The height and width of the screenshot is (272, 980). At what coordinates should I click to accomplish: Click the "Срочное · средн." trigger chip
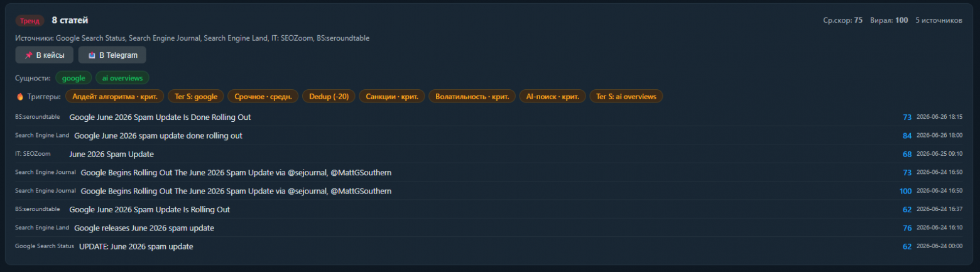[263, 97]
